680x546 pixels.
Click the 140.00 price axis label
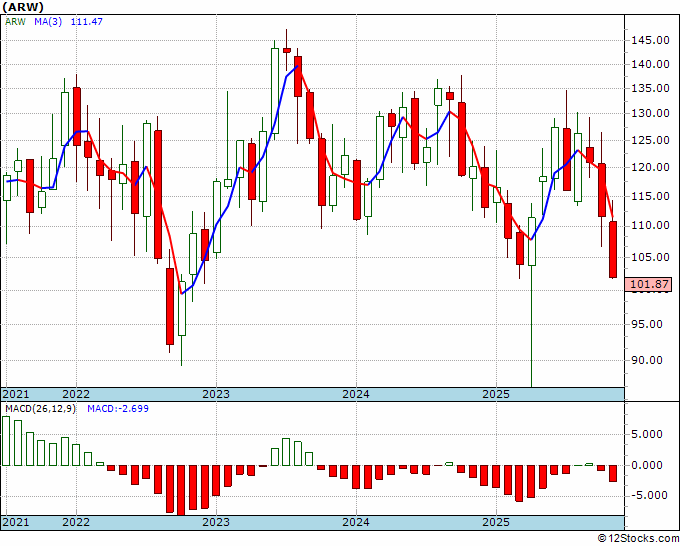(x=650, y=65)
